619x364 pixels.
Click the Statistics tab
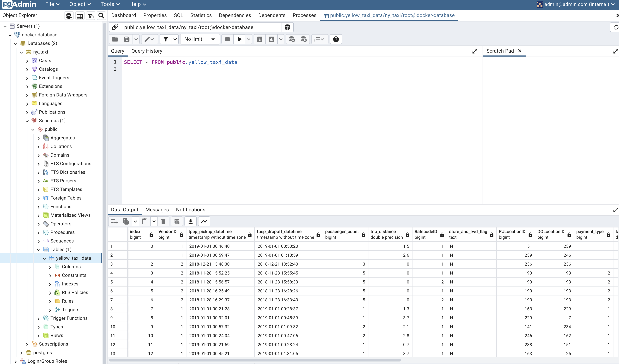[201, 15]
